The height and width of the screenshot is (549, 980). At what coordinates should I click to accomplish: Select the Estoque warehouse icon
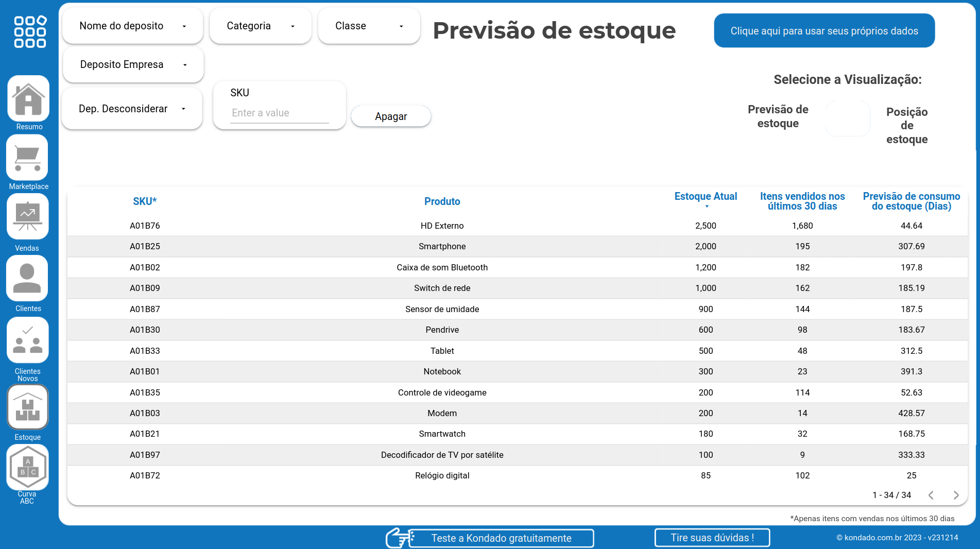(27, 407)
